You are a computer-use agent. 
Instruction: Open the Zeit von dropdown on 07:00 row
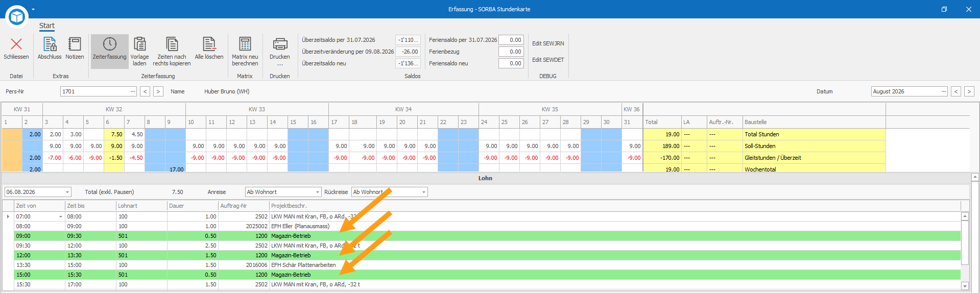point(61,217)
